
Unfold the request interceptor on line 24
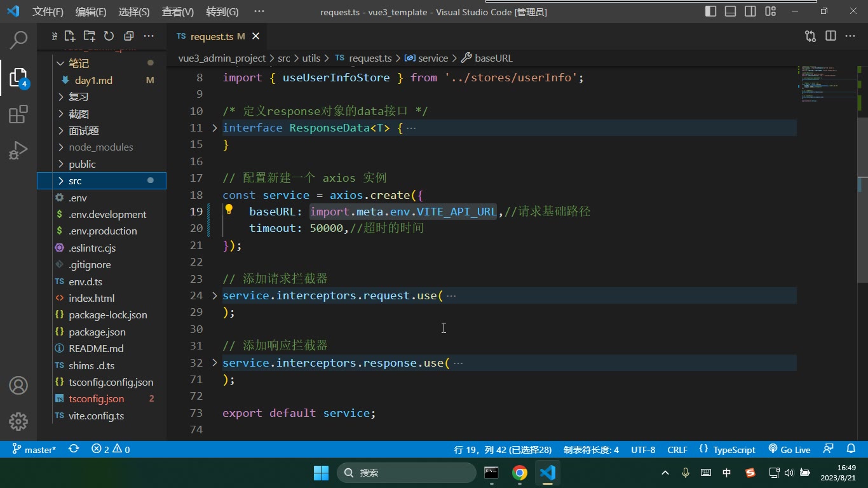click(x=215, y=295)
